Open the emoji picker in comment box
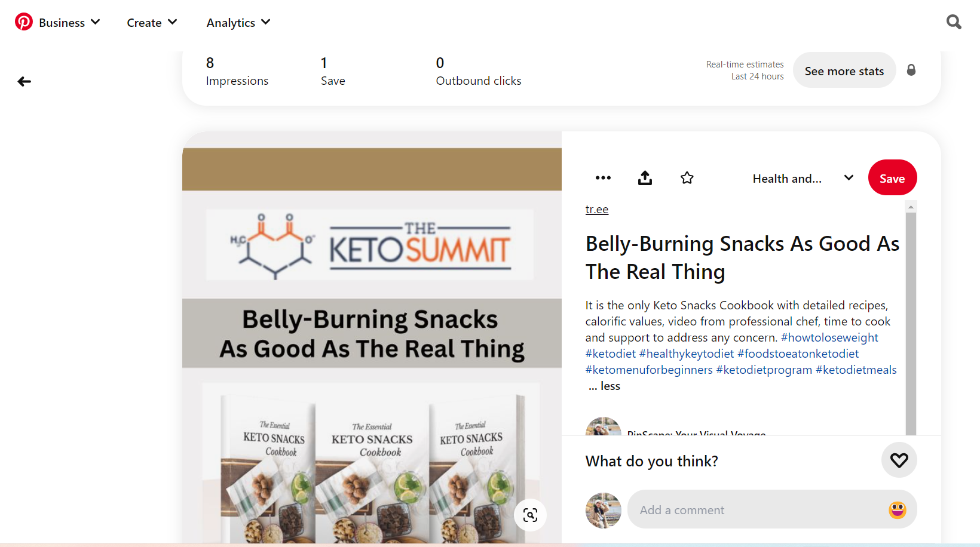This screenshot has height=547, width=980. tap(897, 510)
